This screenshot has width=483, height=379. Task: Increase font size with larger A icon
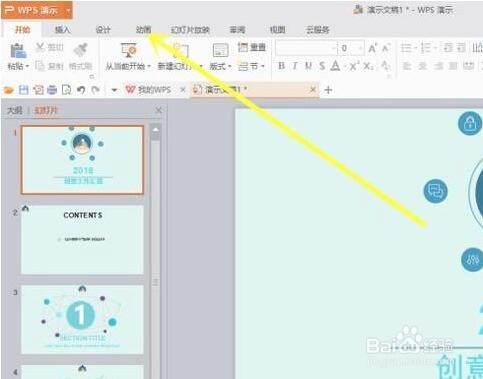373,48
